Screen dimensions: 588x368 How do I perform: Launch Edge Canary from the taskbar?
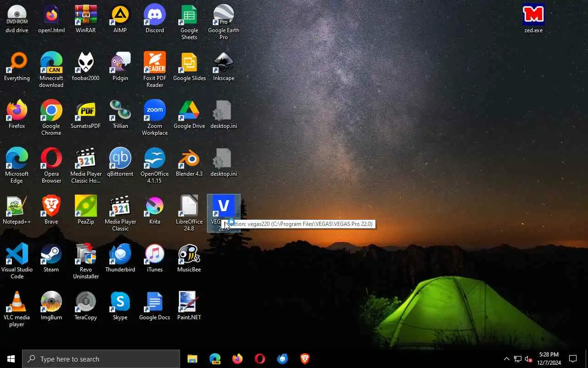(215, 359)
